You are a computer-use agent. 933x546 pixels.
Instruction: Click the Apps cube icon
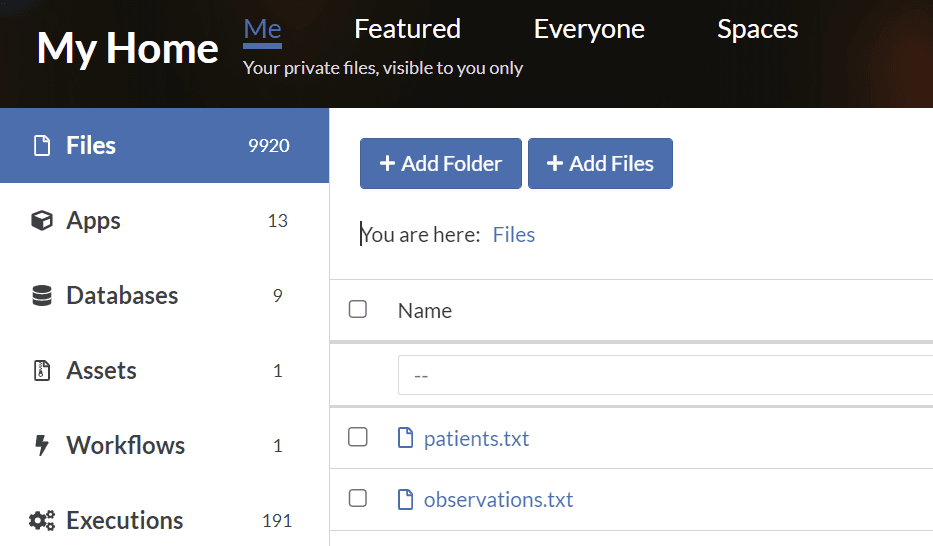[x=42, y=221]
